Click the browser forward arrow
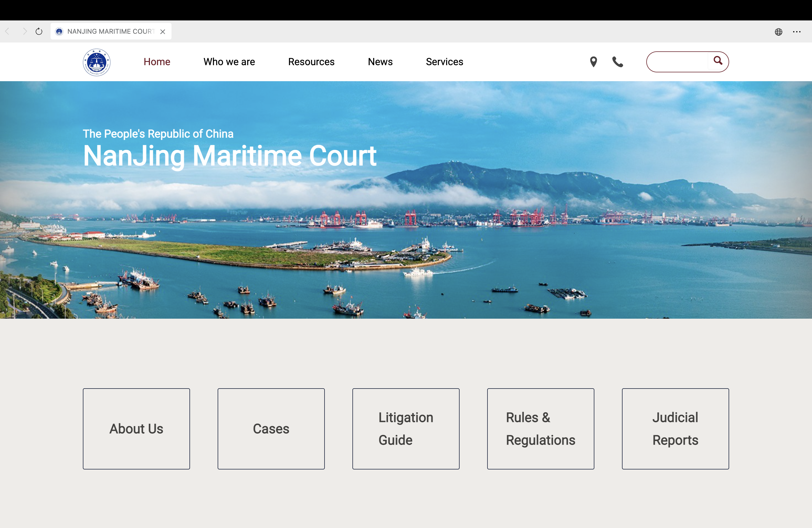Viewport: 812px width, 528px height. click(25, 31)
